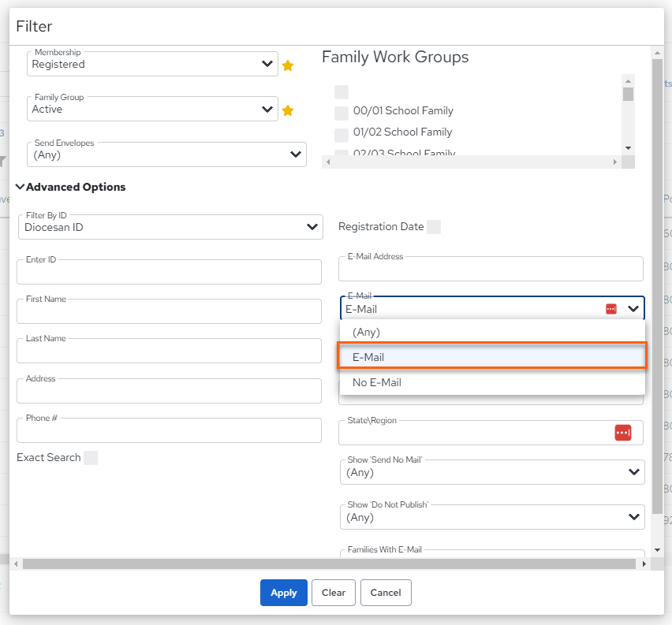Open the Membership dropdown
This screenshot has width=672, height=625.
point(152,65)
